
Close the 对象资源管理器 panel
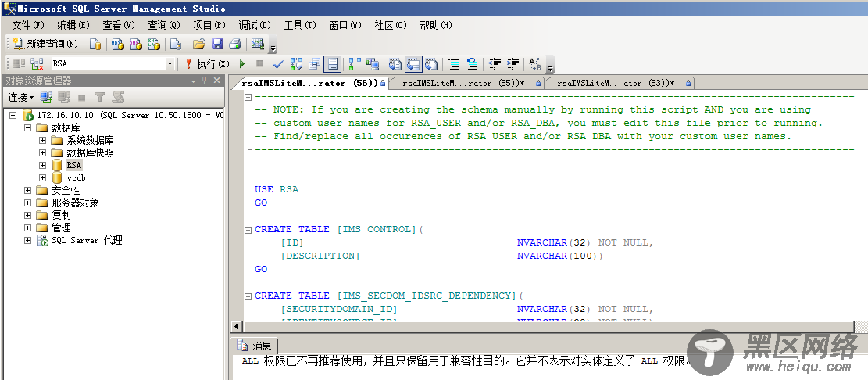[216, 81]
